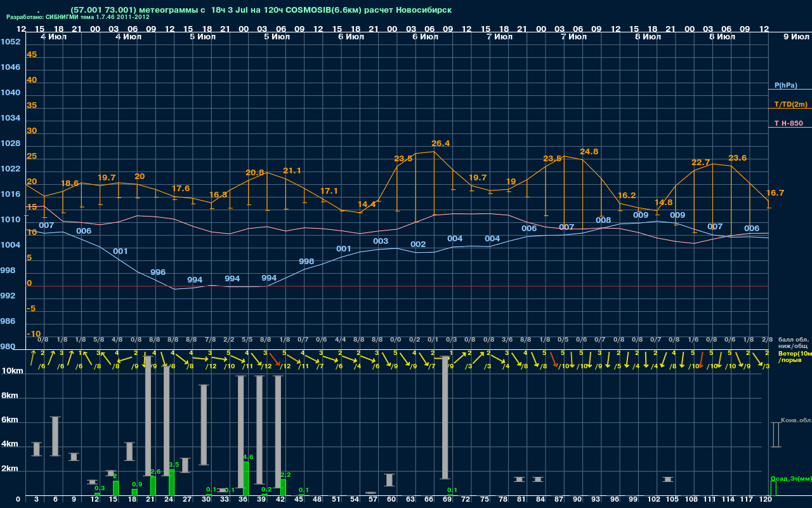Click the pressure value 996 on curve

[x=158, y=272]
